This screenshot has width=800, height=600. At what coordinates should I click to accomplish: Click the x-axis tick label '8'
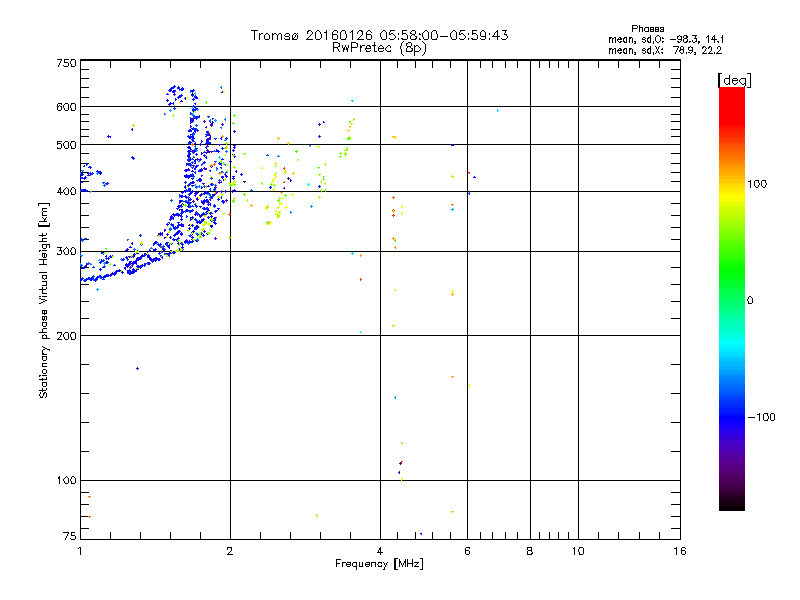click(x=530, y=551)
